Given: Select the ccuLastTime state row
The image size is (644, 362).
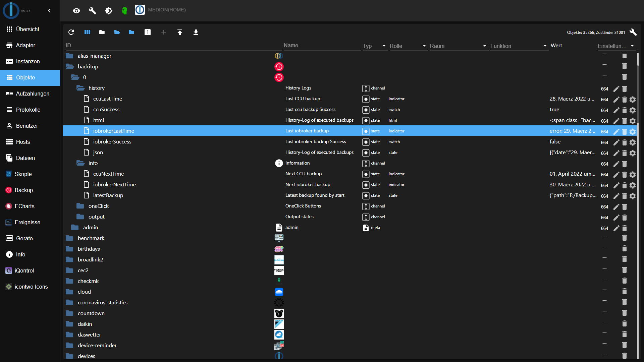Looking at the screenshot, I should 350,99.
